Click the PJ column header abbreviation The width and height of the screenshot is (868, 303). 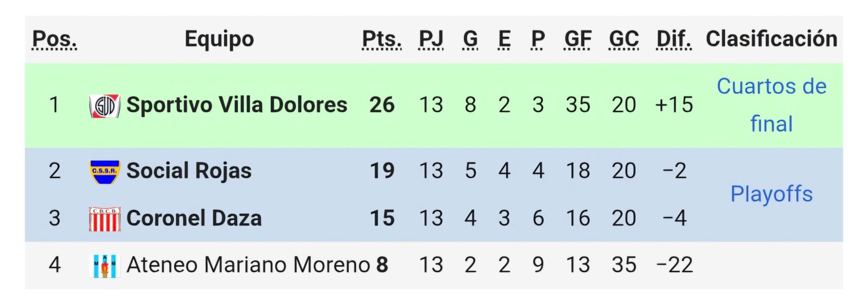[431, 39]
